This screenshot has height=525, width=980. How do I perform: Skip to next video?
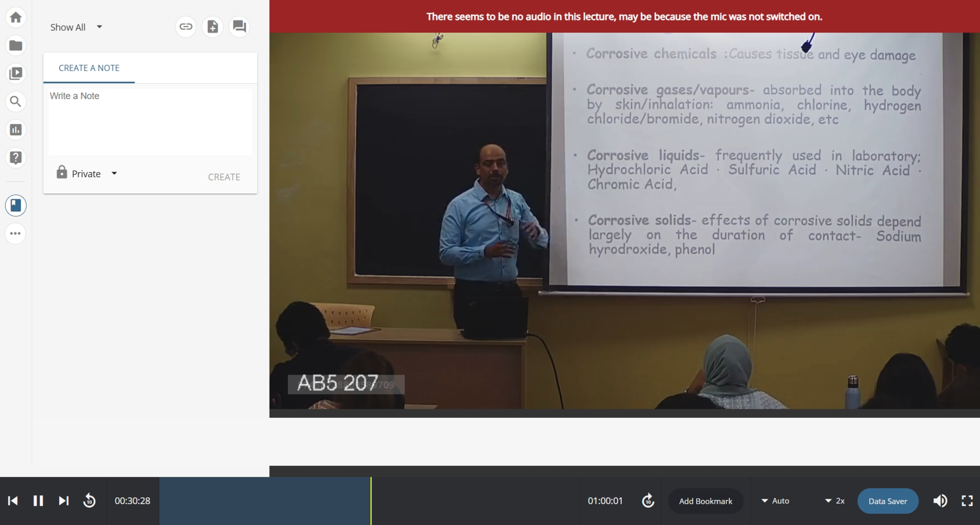tap(63, 501)
